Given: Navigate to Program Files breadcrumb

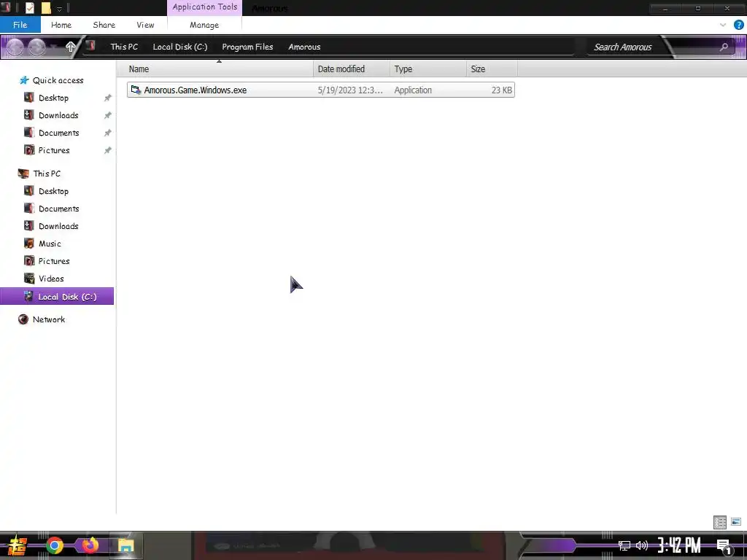Looking at the screenshot, I should pos(247,47).
